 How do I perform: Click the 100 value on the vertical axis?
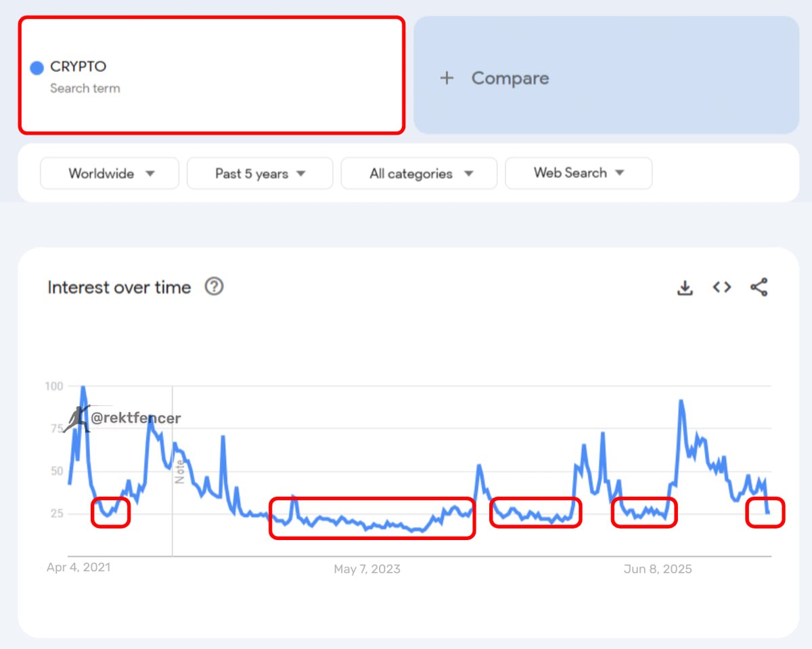(x=54, y=386)
